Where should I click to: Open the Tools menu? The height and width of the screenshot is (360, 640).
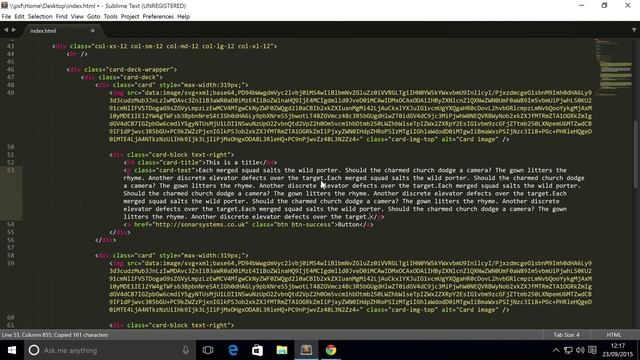tap(111, 17)
